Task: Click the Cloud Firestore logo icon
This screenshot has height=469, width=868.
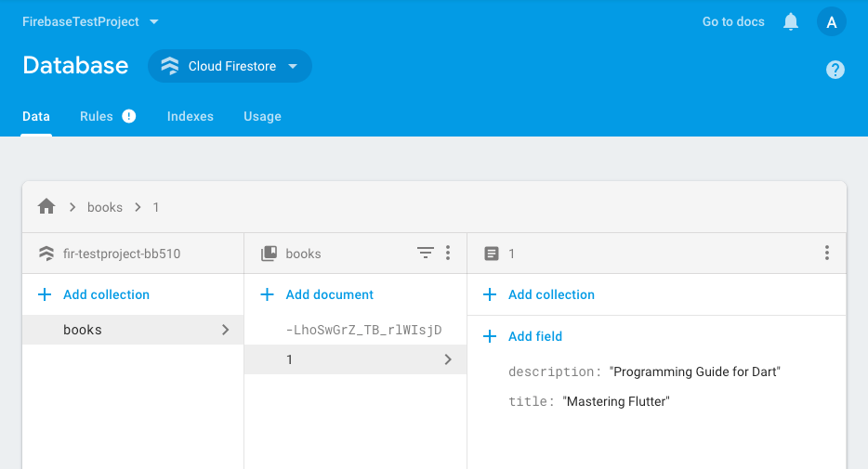Action: coord(170,66)
